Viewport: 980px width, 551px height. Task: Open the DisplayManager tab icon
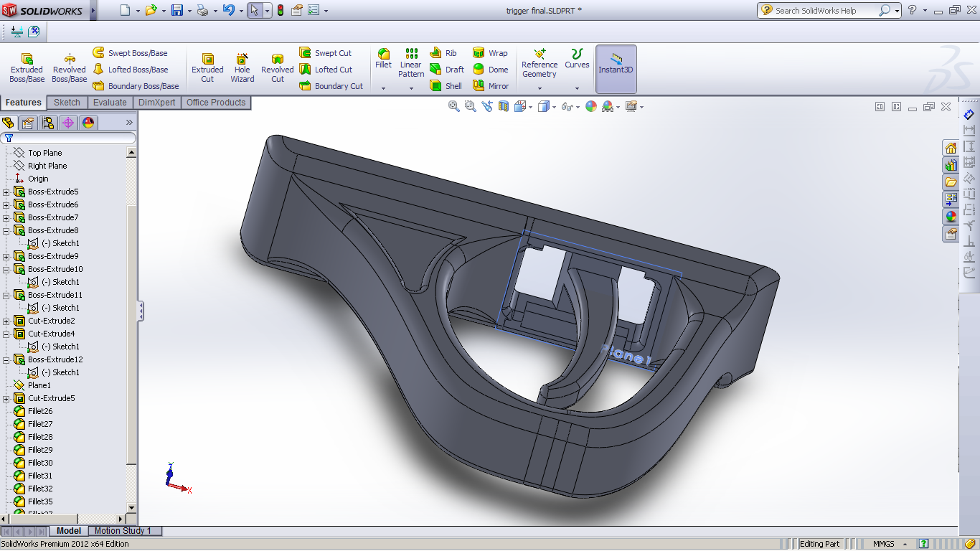[x=88, y=123]
